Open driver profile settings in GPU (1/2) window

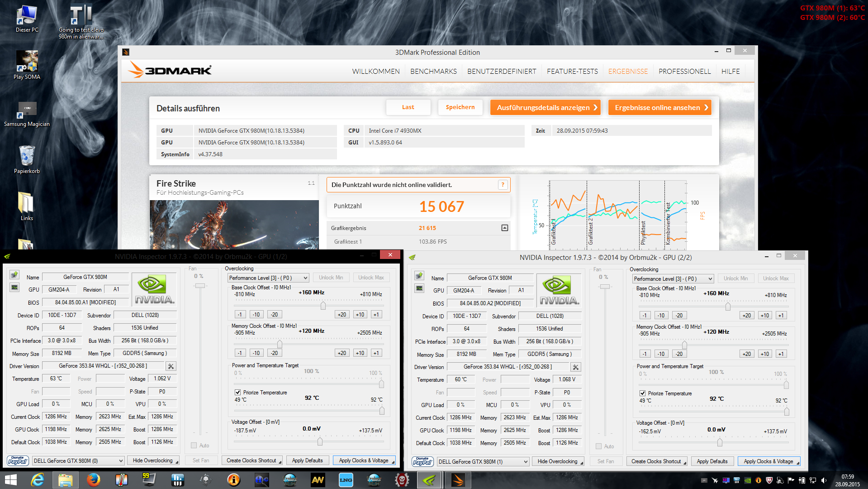171,366
